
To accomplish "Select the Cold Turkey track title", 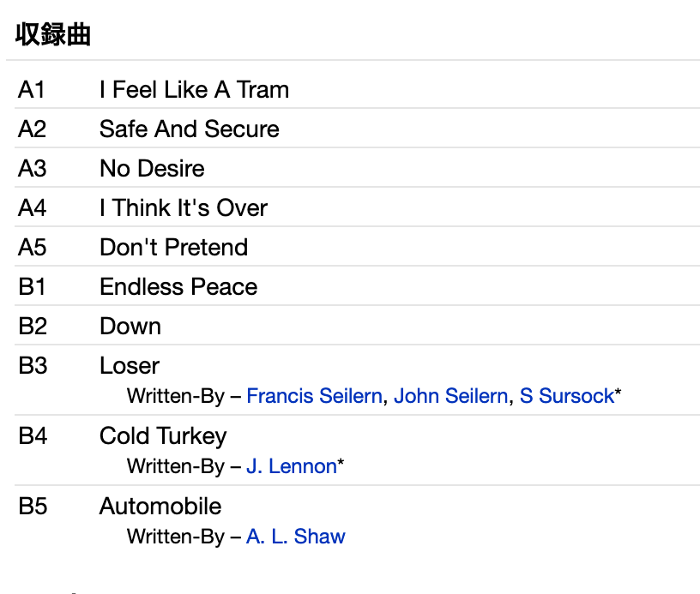I will [x=163, y=436].
